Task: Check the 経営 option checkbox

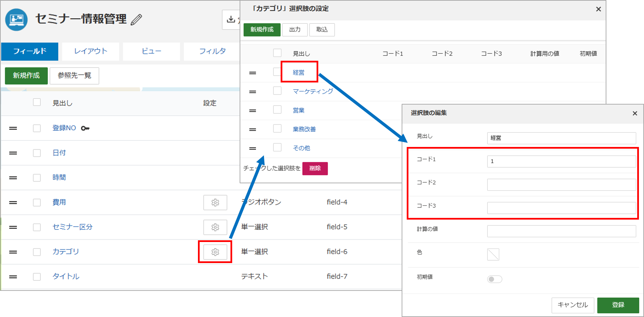Action: (277, 72)
